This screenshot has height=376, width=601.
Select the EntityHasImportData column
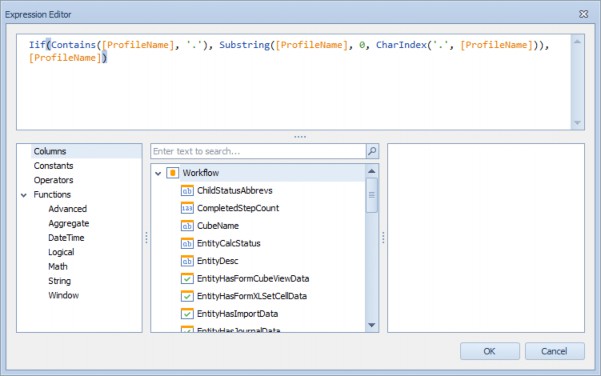pos(237,314)
